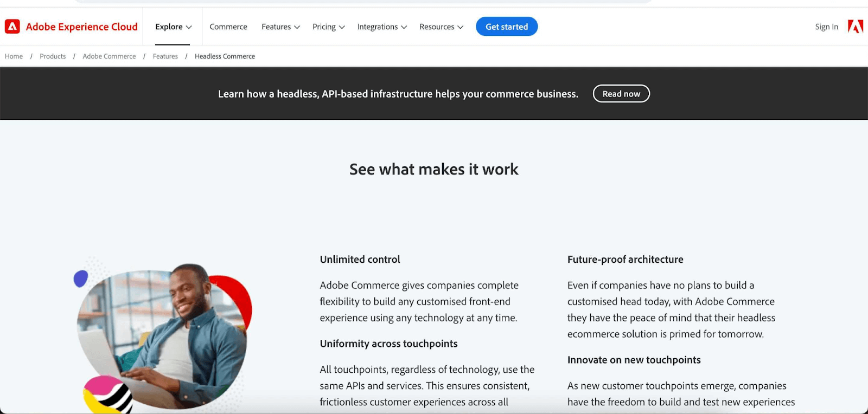The width and height of the screenshot is (868, 414).
Task: Click the See what makes it work heading
Action: [x=434, y=170]
